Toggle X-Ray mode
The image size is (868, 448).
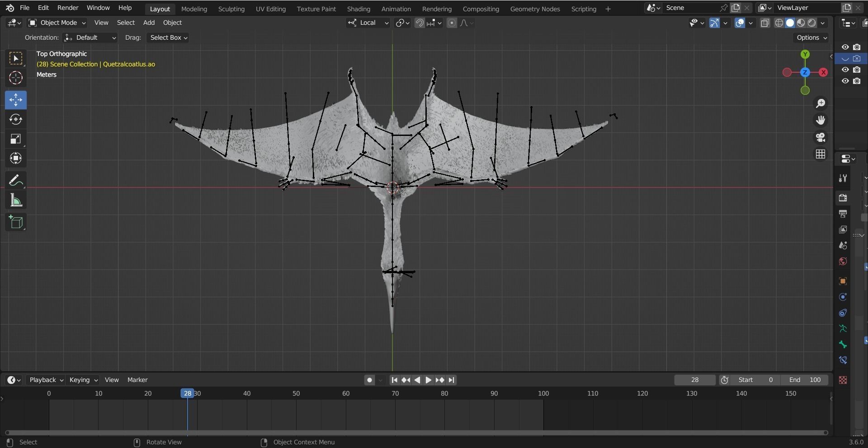(x=765, y=23)
